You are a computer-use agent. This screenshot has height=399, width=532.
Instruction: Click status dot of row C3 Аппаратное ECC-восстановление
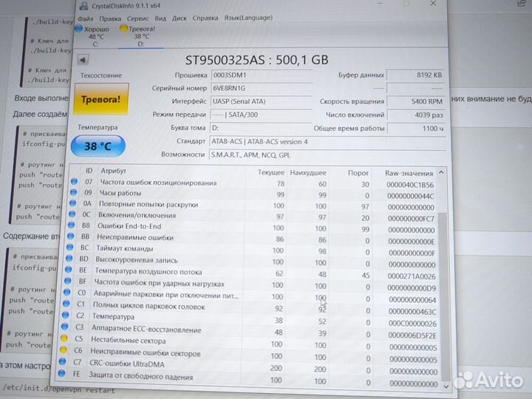[64, 327]
